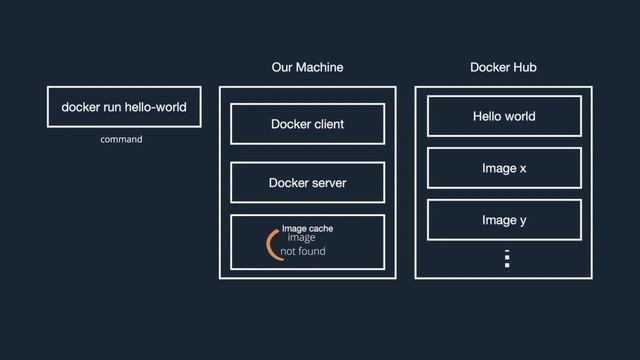Screen dimensions: 640x360
Task: Select the Docker server box
Action: coord(307,182)
